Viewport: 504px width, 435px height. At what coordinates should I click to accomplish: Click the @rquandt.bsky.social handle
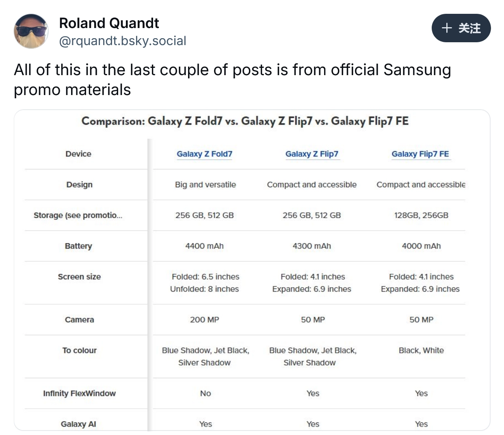click(123, 41)
